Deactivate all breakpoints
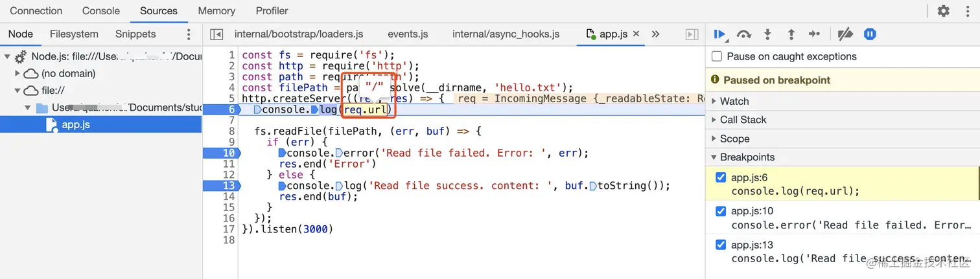The width and height of the screenshot is (980, 279). [845, 34]
